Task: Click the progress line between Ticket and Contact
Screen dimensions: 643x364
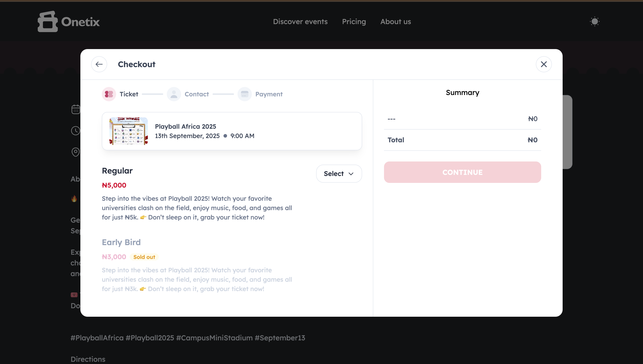Action: 152,94
